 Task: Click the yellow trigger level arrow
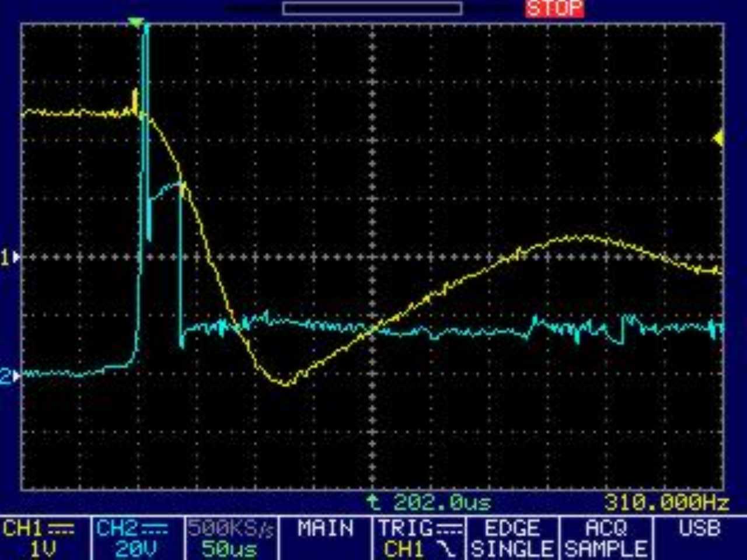pos(718,138)
